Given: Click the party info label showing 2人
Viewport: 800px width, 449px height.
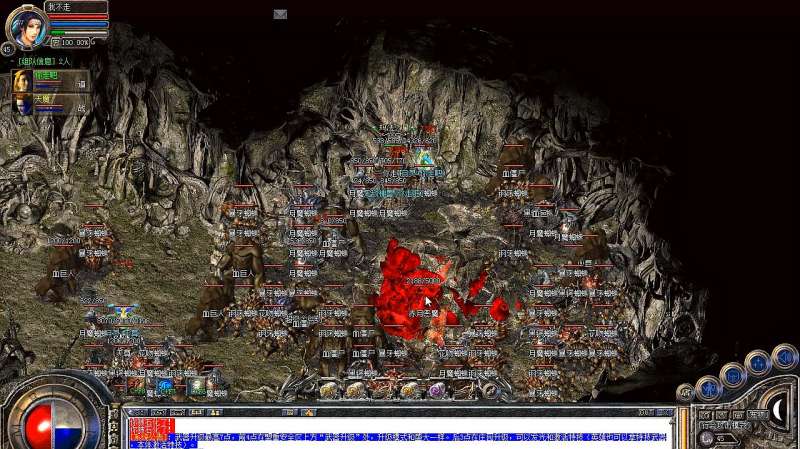Looking at the screenshot, I should (44, 61).
